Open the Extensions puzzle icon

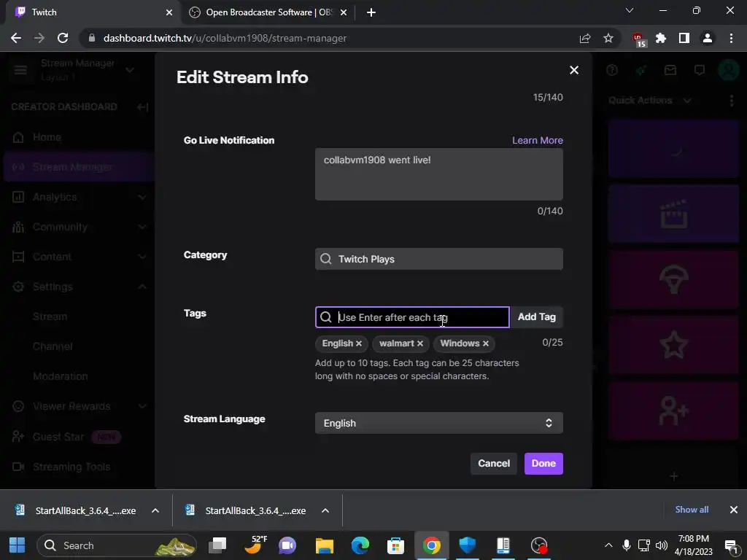(x=661, y=38)
